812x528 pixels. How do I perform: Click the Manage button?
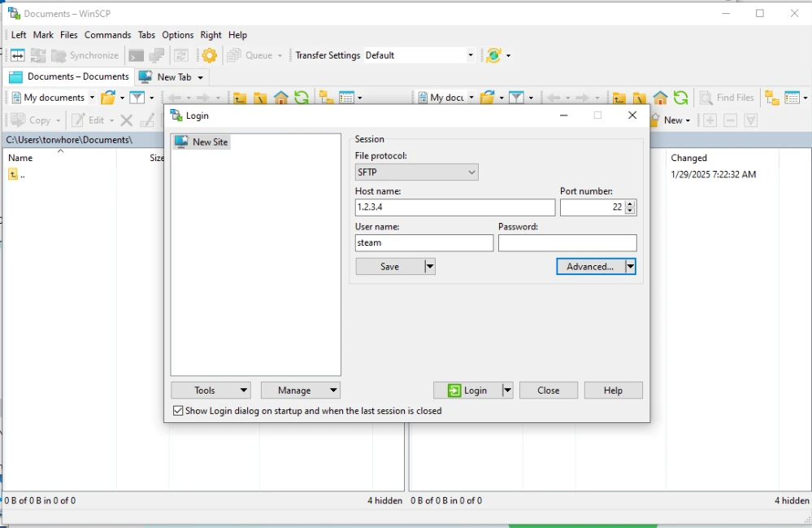[300, 391]
